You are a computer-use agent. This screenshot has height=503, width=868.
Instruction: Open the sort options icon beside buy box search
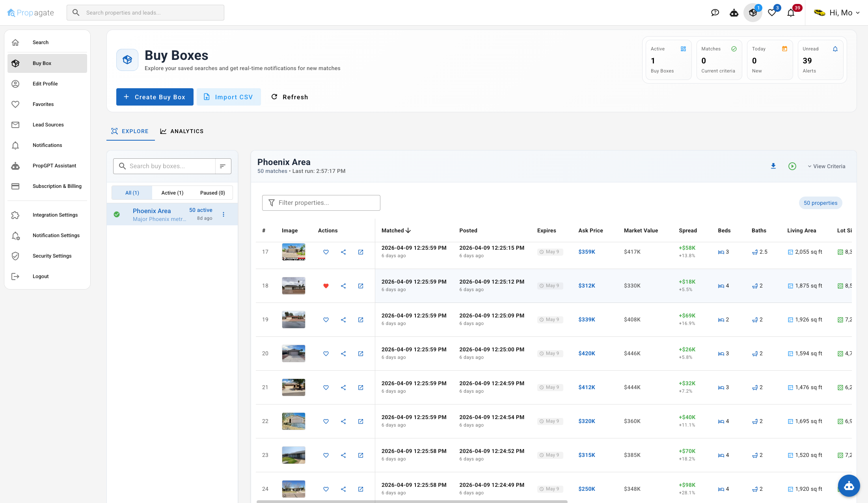coord(223,166)
